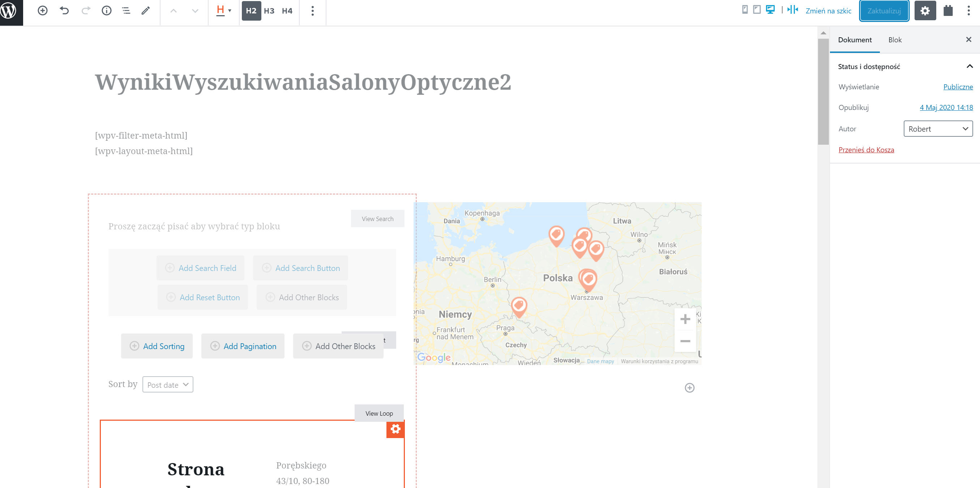Select H2 heading level
This screenshot has height=488, width=980.
pyautogui.click(x=251, y=10)
